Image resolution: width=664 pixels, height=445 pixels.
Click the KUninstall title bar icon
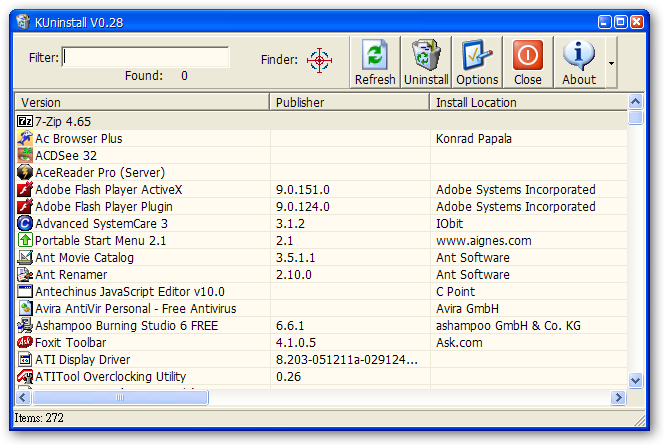click(x=23, y=22)
